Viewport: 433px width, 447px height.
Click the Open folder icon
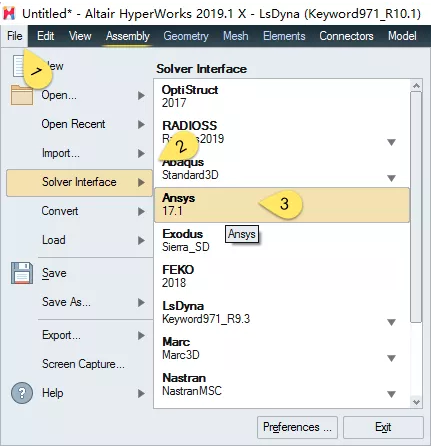click(x=22, y=95)
